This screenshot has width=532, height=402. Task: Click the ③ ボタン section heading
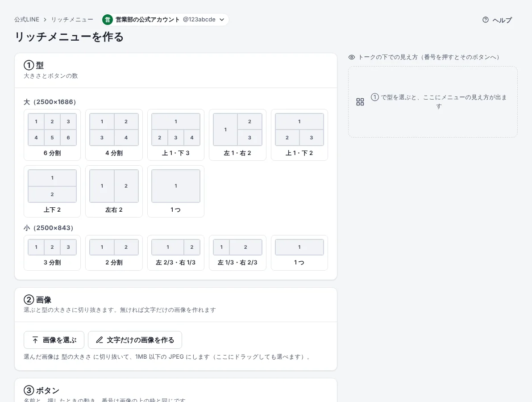tap(42, 390)
